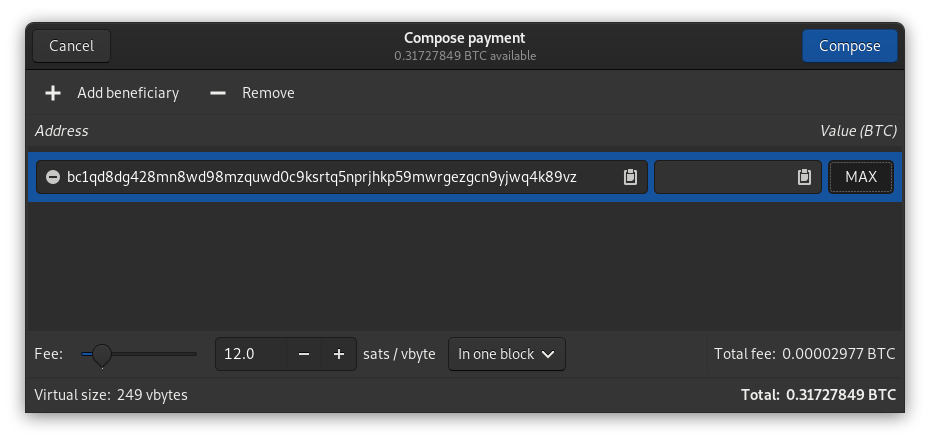Decrease fee rate with minus stepper
Image resolution: width=930 pixels, height=441 pixels.
304,354
